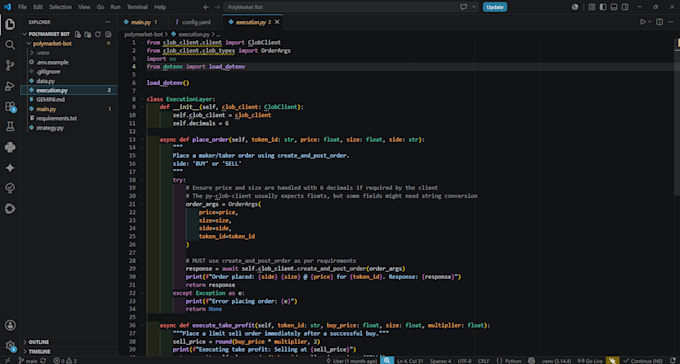Click the New Folder icon in Explorer header
Viewport: 680px width, 364px height.
click(88, 34)
